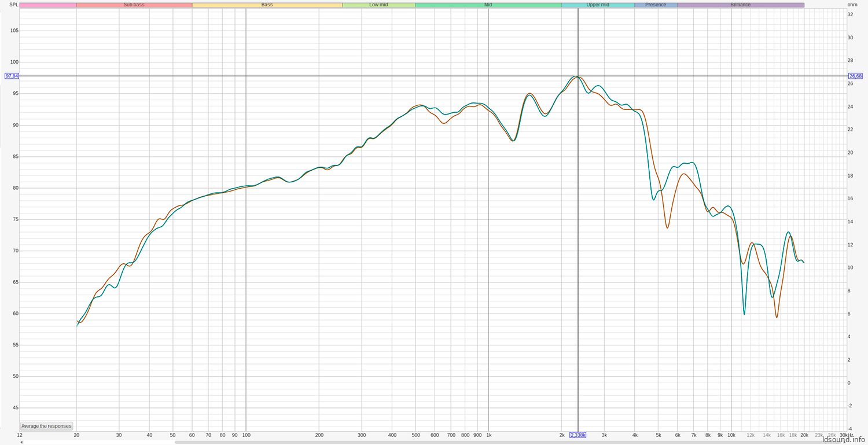The height and width of the screenshot is (445, 868).
Task: Click the 100 frequency axis label
Action: (246, 435)
